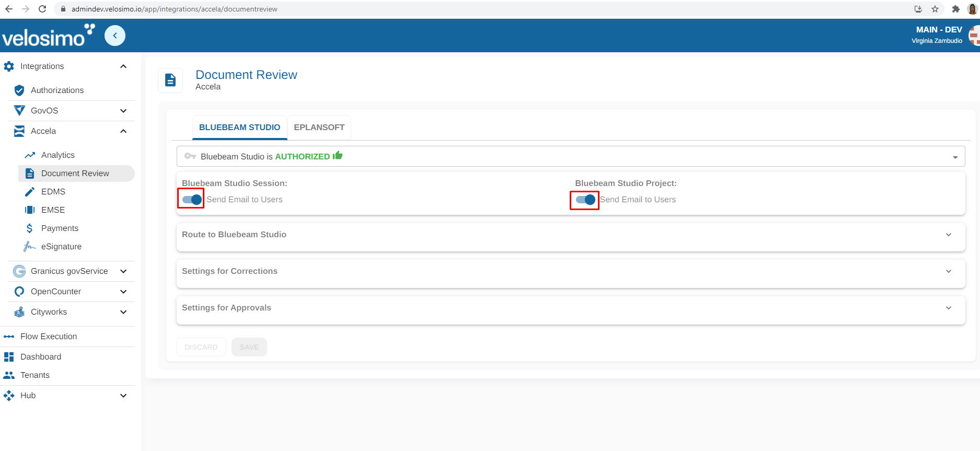Click the browser reload icon
Image resolution: width=980 pixels, height=451 pixels.
pos(42,9)
